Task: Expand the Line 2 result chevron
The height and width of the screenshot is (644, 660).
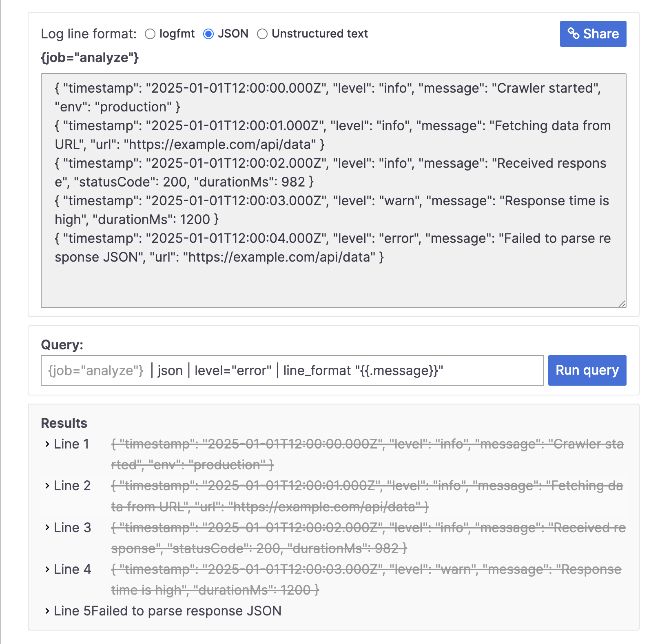Action: pos(47,486)
